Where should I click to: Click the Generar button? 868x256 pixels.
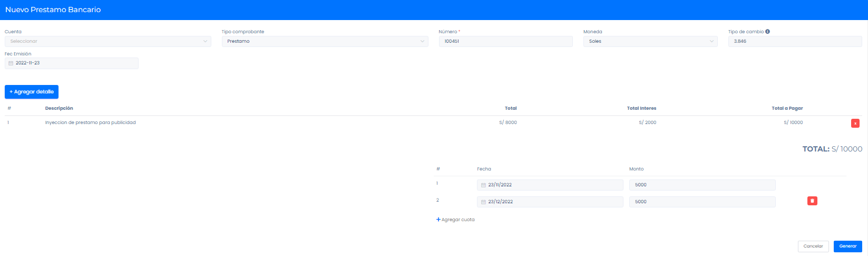847,246
